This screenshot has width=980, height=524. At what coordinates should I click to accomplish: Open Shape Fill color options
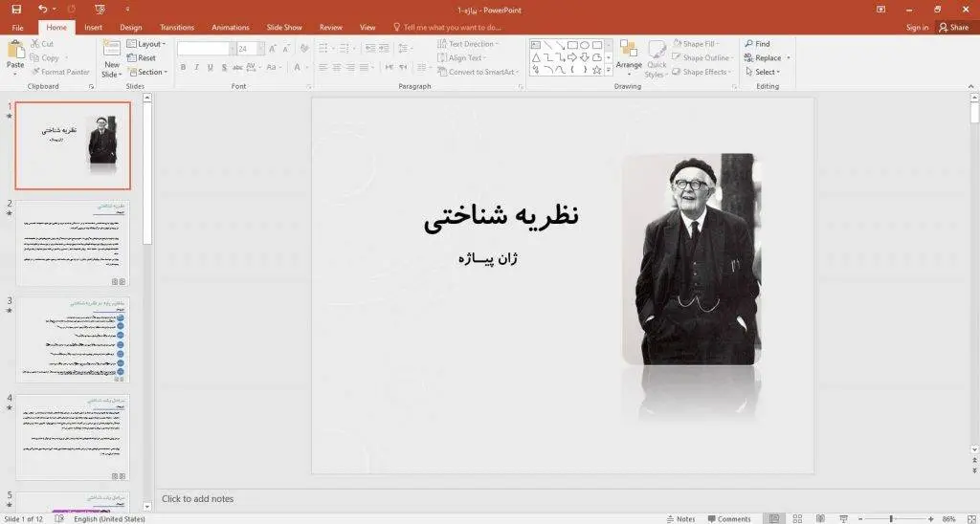(x=696, y=44)
